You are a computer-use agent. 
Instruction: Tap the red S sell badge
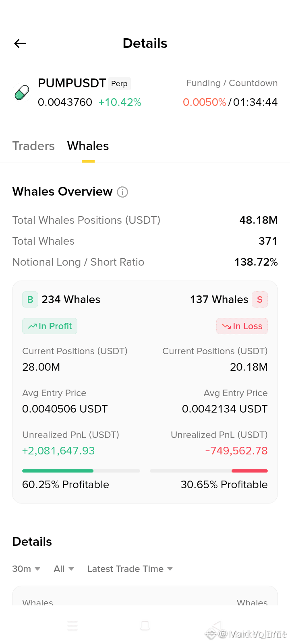[x=260, y=299]
